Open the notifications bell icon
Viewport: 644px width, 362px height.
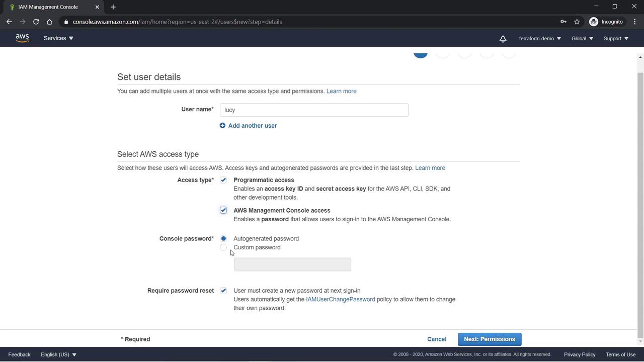(503, 39)
